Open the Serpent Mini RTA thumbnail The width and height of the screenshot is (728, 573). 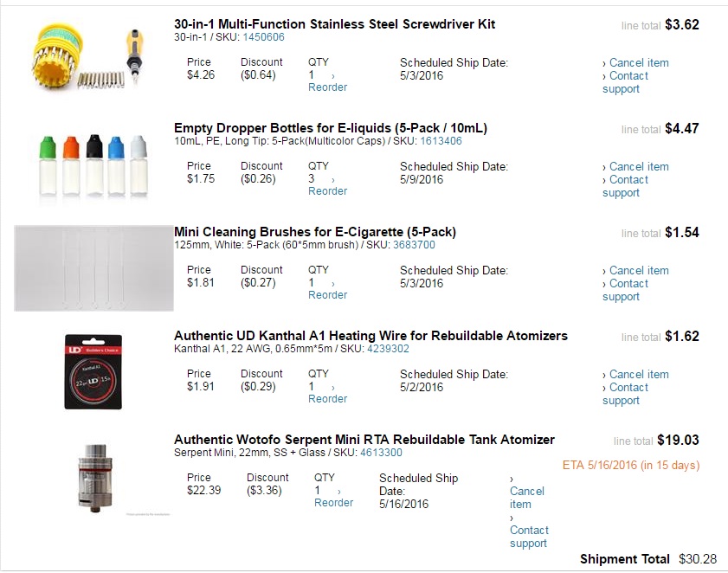pos(91,476)
